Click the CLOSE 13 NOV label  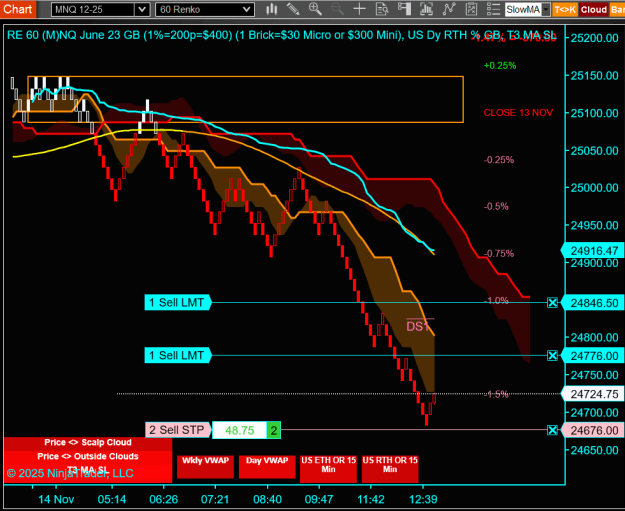pos(518,113)
